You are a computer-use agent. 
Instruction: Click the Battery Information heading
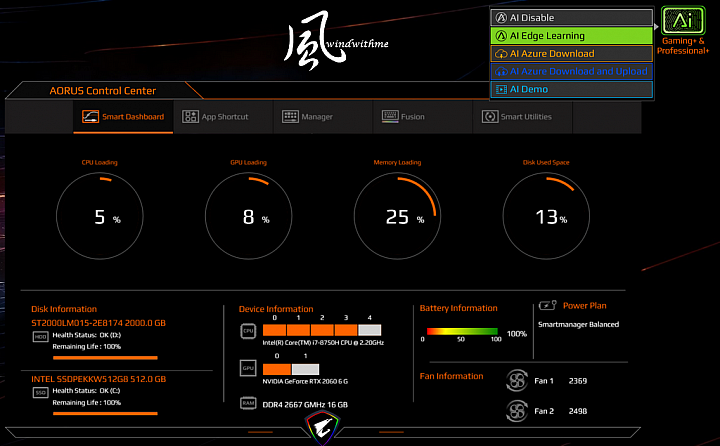(x=458, y=308)
